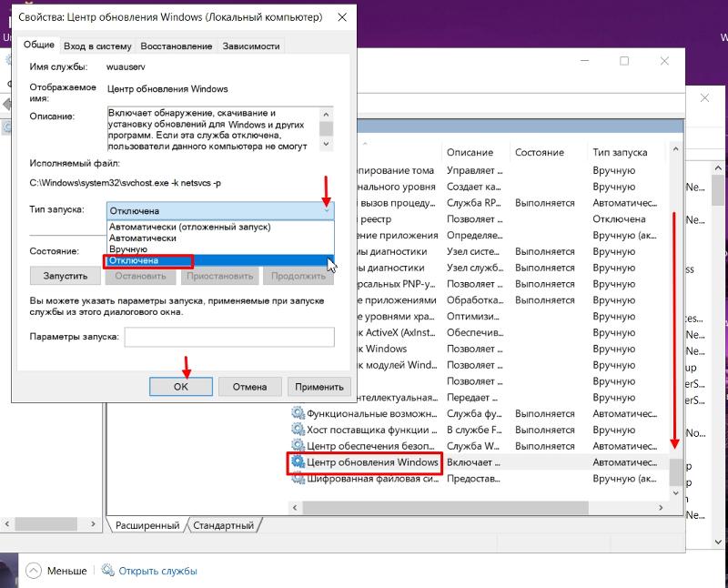
Task: Click left pane horizontal scroll left arrow
Action: [6, 524]
